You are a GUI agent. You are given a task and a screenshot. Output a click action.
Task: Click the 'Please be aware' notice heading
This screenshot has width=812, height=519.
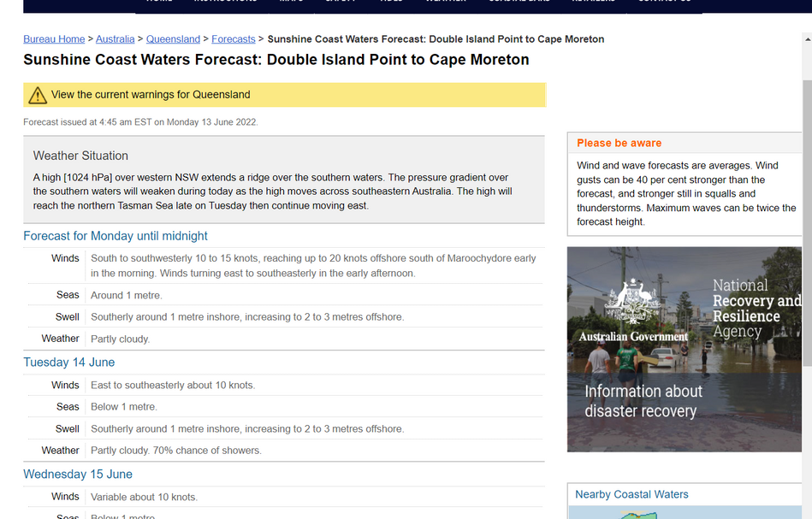click(619, 143)
